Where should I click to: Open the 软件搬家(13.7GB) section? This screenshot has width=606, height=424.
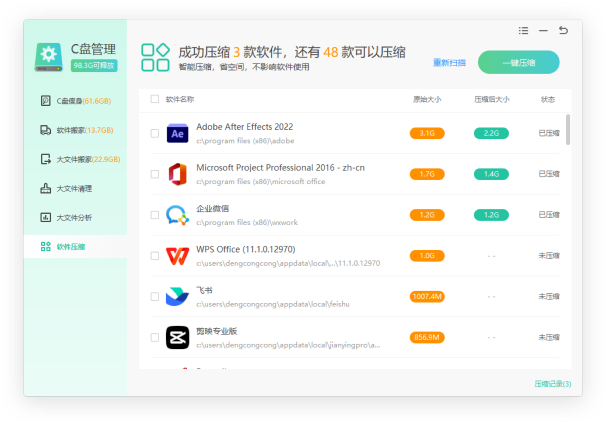(75, 130)
